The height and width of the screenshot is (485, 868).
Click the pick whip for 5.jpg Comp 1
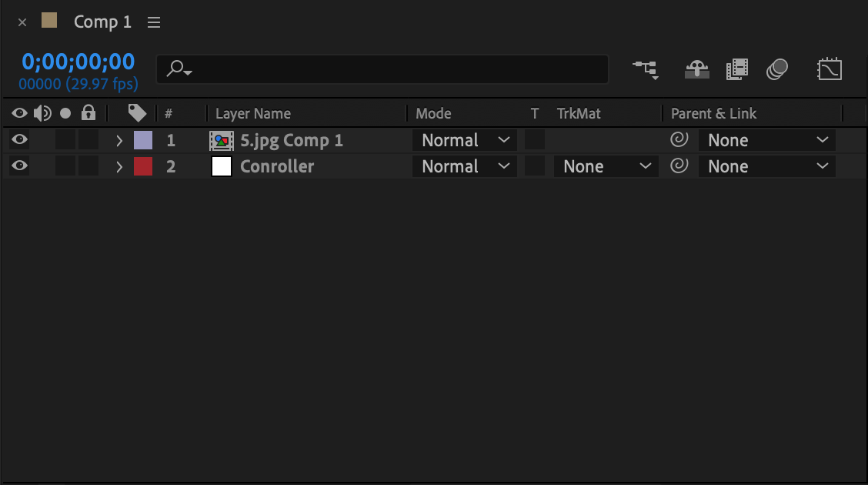pos(679,139)
